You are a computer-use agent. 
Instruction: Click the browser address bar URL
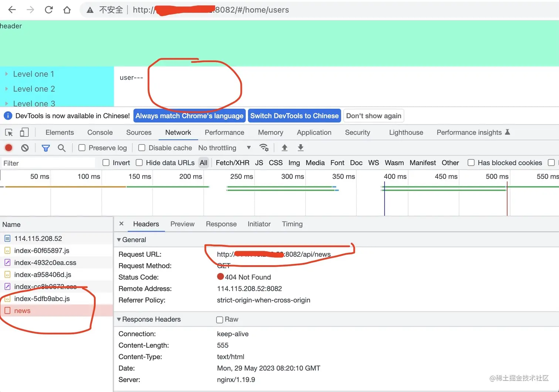click(211, 10)
